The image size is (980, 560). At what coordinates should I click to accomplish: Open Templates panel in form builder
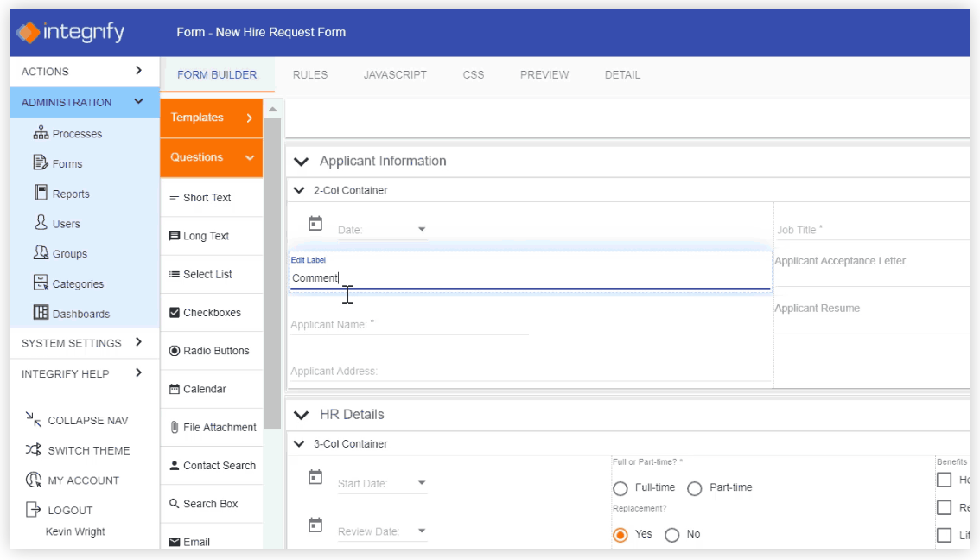point(211,118)
